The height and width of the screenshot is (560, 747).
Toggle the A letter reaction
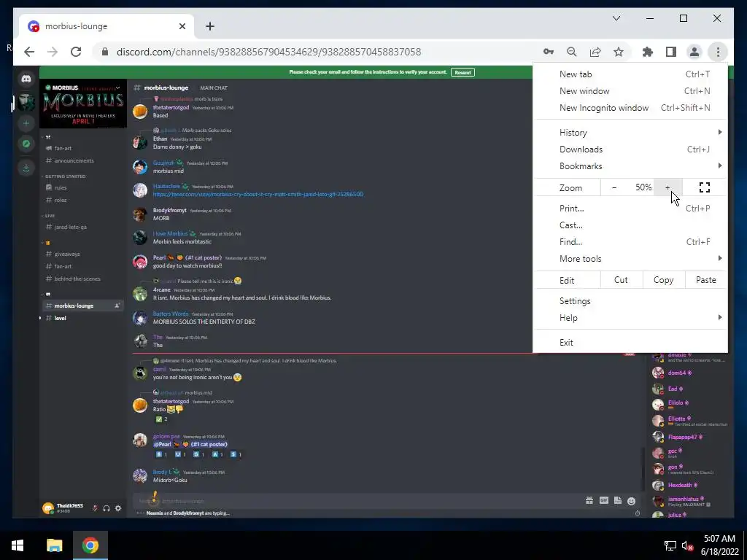coord(217,454)
